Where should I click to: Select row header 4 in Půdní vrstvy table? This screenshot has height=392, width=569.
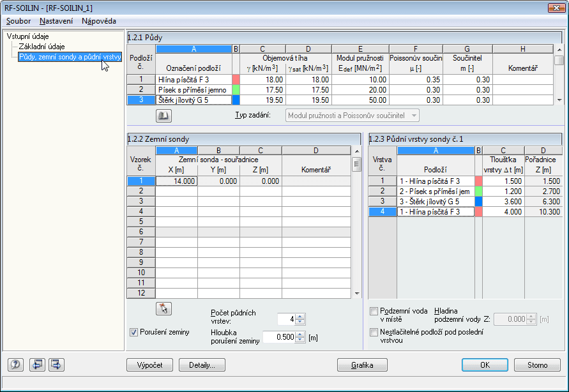click(383, 211)
